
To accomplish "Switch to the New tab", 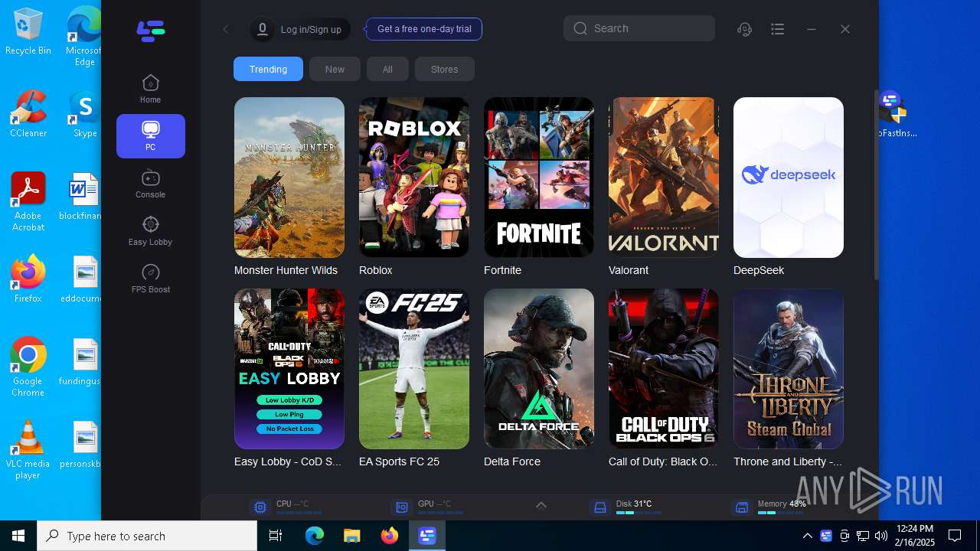I will [335, 69].
